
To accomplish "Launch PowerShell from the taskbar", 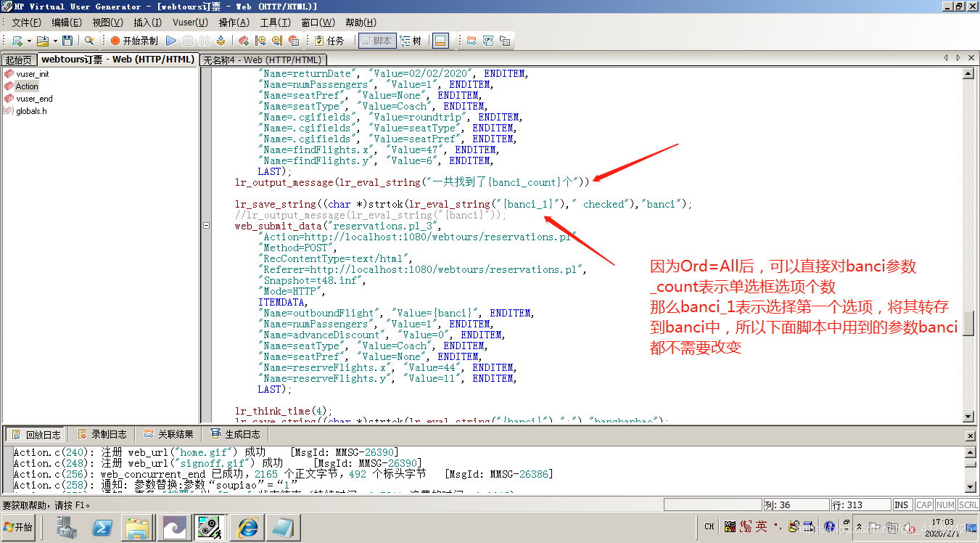I will pos(102,528).
